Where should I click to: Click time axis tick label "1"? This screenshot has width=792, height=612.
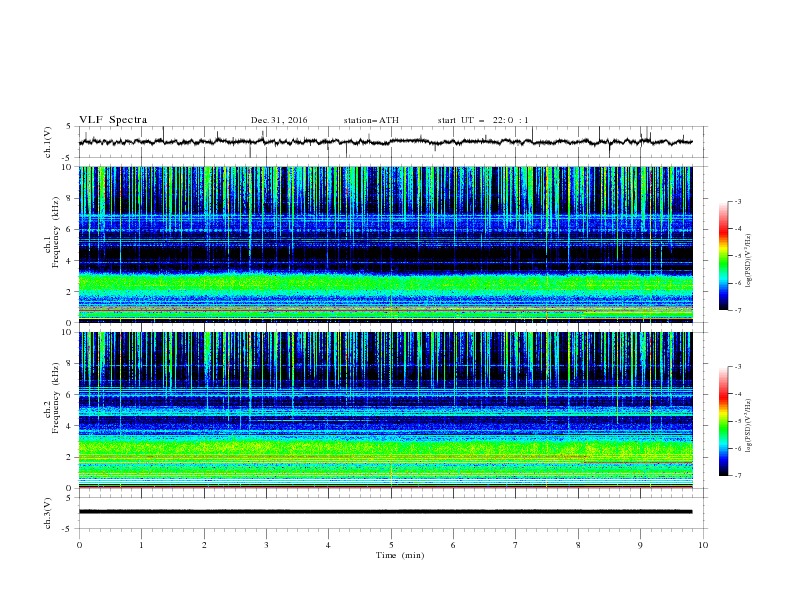click(x=141, y=545)
